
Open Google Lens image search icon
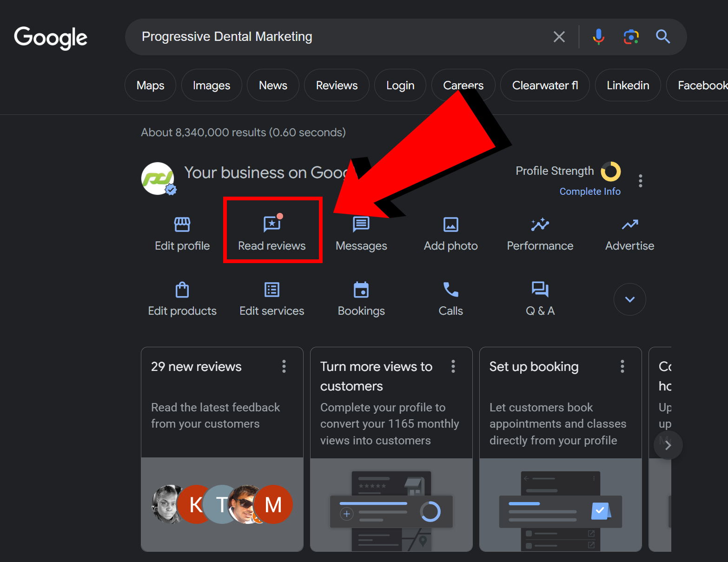click(x=631, y=37)
